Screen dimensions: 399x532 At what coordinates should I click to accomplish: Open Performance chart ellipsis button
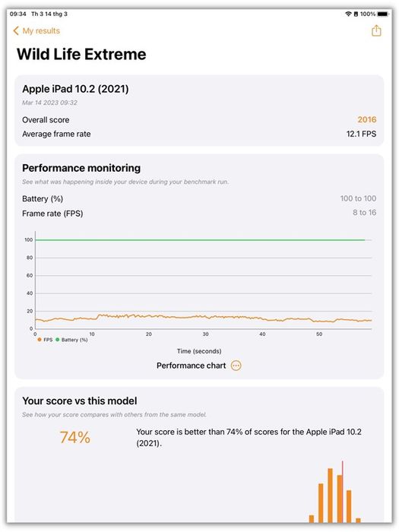pos(236,366)
